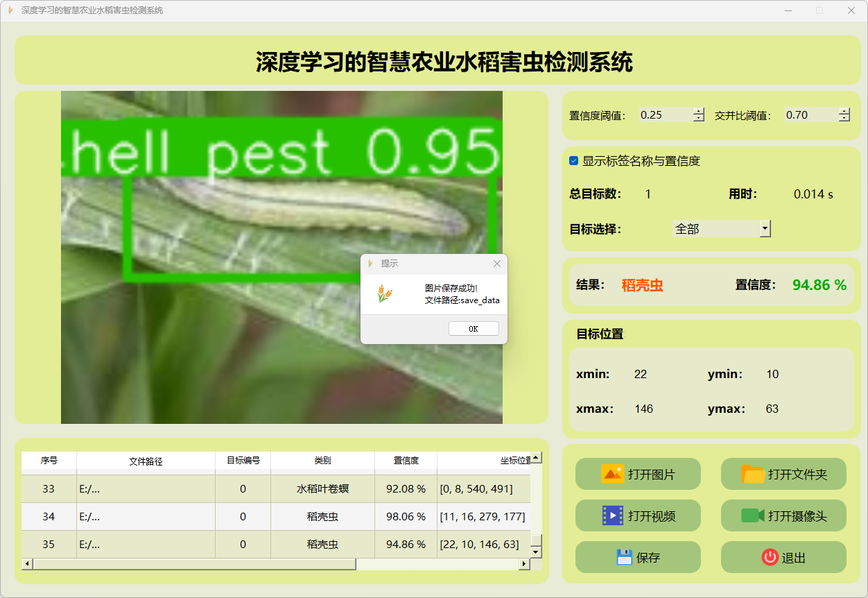Select row number 34 in results table

(x=49, y=517)
